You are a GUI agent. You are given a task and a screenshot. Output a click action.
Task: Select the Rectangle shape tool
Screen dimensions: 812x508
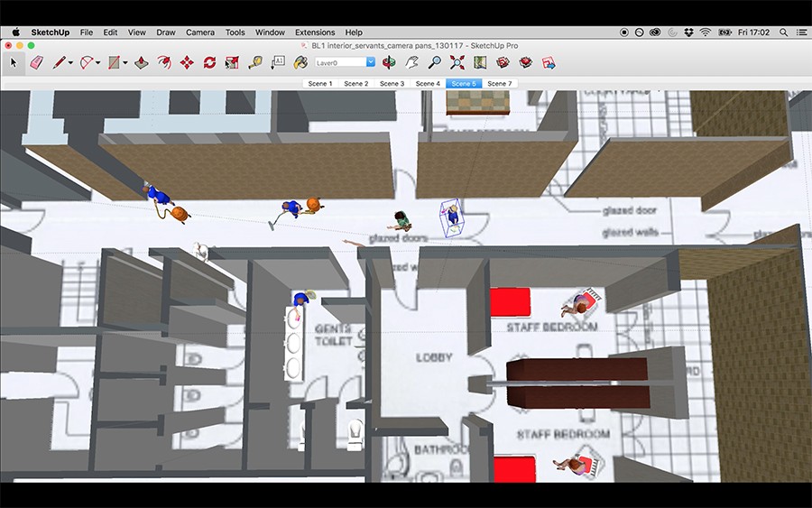point(114,63)
